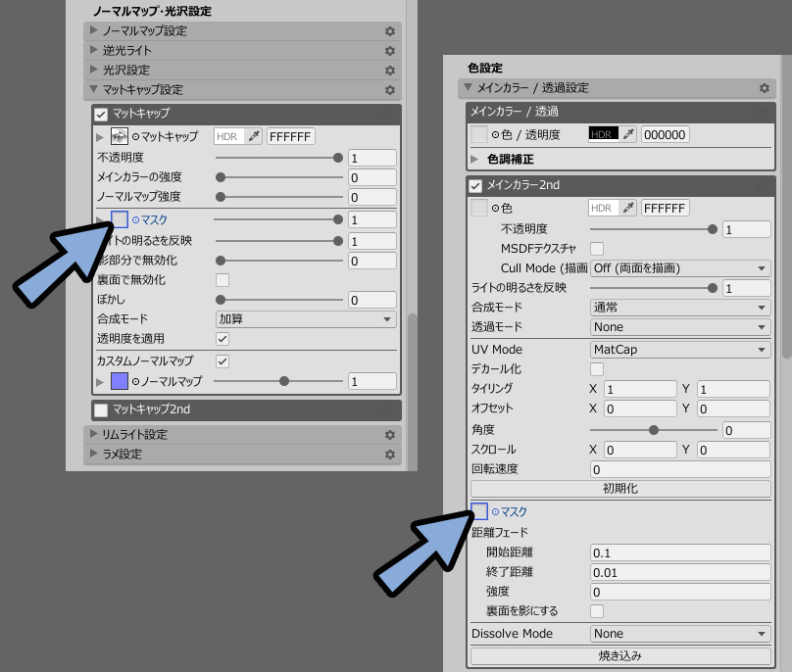
Task: Disable the マットキャップ checkbox
Action: pyautogui.click(x=101, y=114)
